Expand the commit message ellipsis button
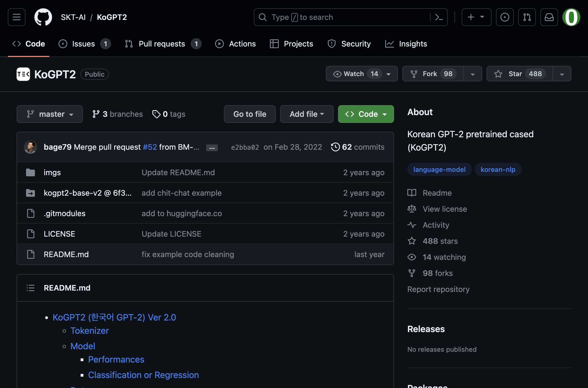Image resolution: width=588 pixels, height=388 pixels. coord(212,148)
